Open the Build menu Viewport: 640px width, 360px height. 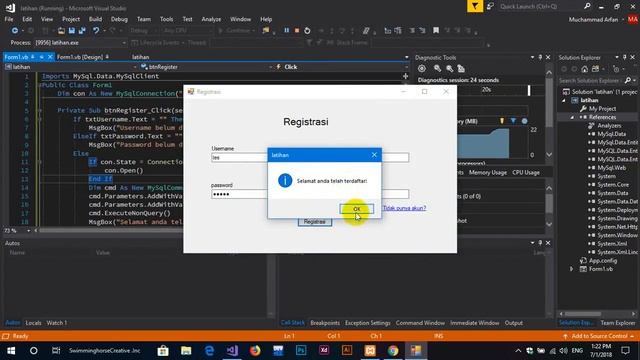(95, 19)
